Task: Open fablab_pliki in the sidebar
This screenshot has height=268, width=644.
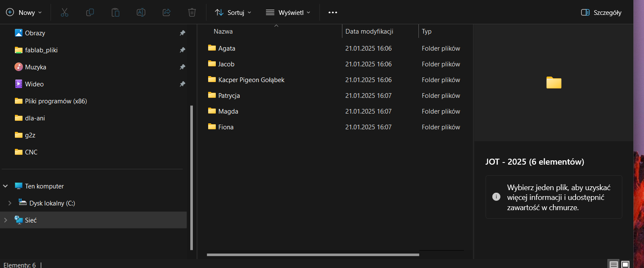Action: [41, 50]
